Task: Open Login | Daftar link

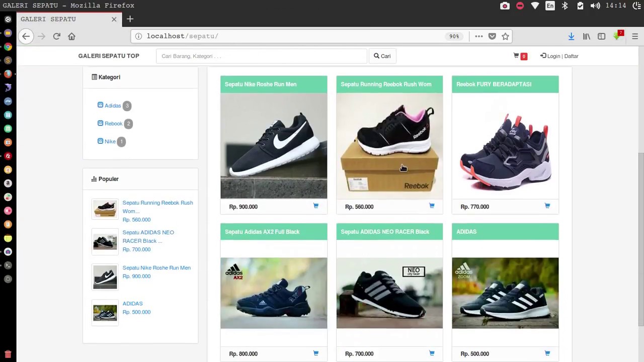Action: coord(559,56)
